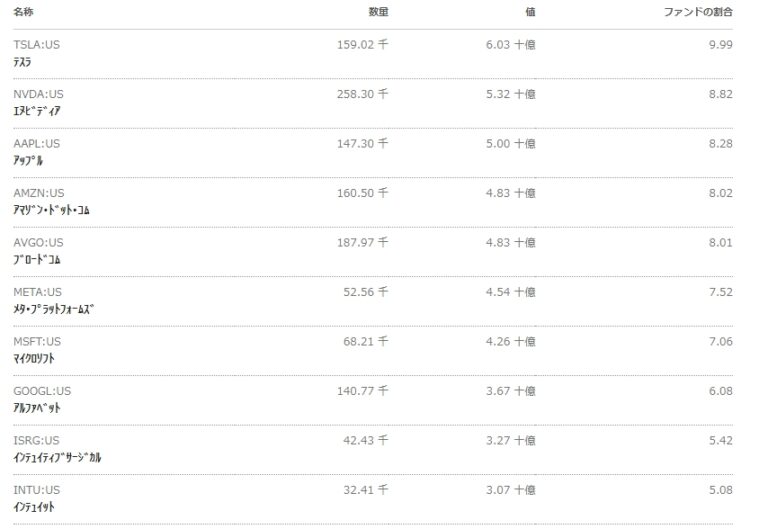Click the 52.56 千 quantity for META
This screenshot has height=529, width=768.
click(365, 292)
